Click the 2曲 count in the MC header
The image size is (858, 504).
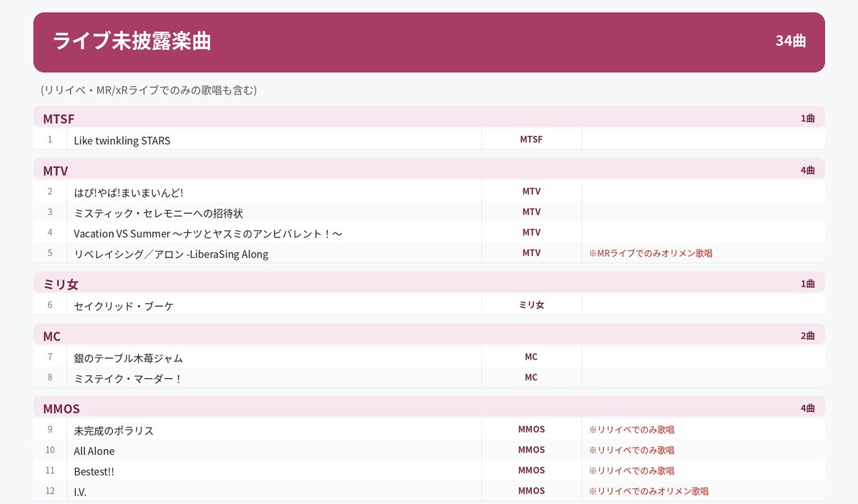808,336
